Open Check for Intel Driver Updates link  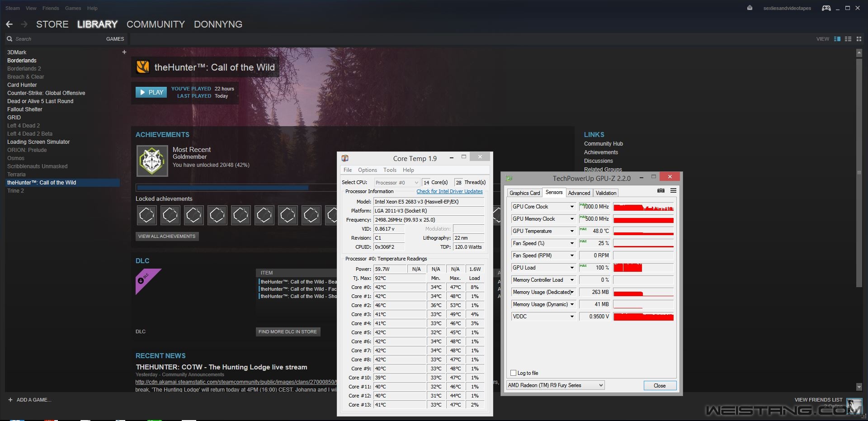(x=449, y=192)
